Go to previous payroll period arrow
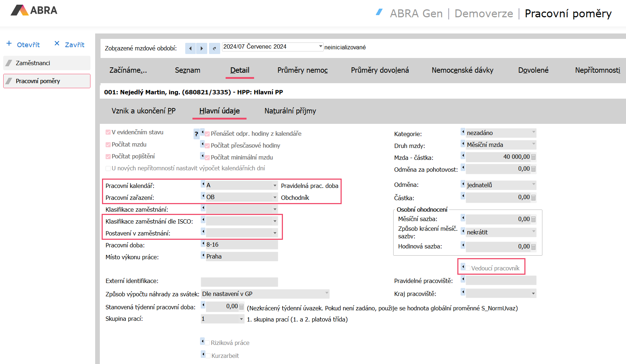This screenshot has height=364, width=626. pos(190,48)
